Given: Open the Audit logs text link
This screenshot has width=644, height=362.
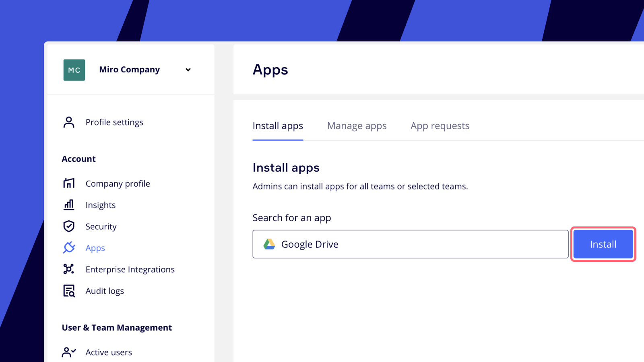Looking at the screenshot, I should (105, 291).
